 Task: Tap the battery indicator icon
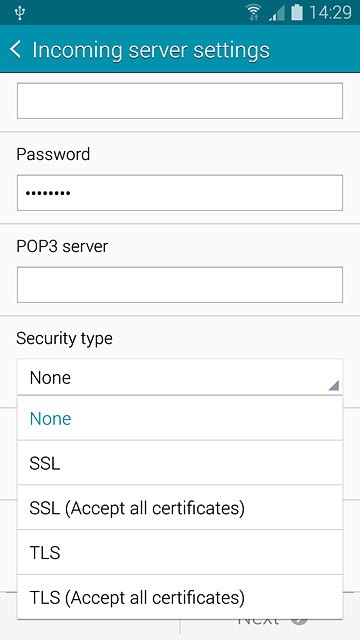(297, 12)
